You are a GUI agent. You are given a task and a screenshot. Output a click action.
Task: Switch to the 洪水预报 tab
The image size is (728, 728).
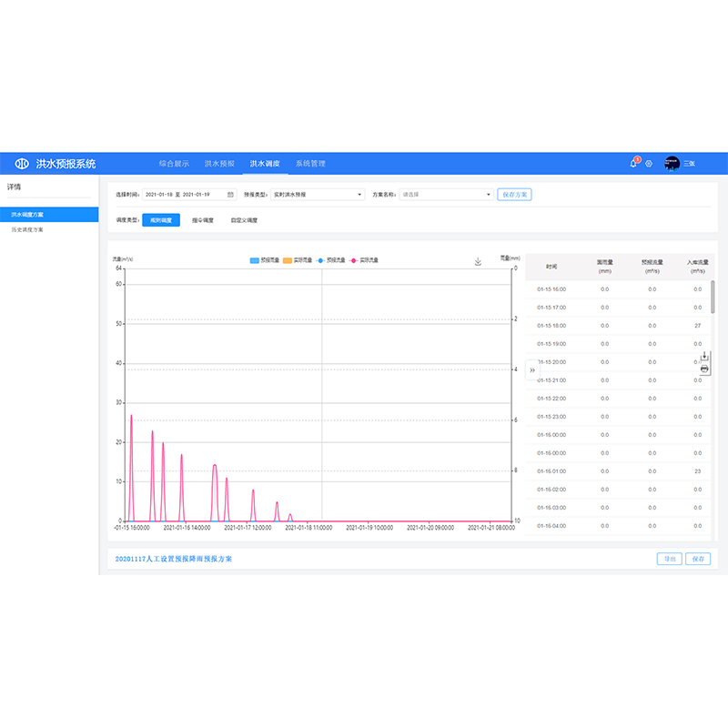[x=219, y=164]
